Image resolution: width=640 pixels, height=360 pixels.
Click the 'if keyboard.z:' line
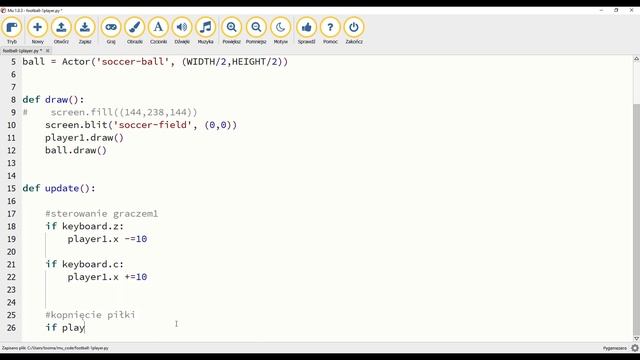click(84, 226)
